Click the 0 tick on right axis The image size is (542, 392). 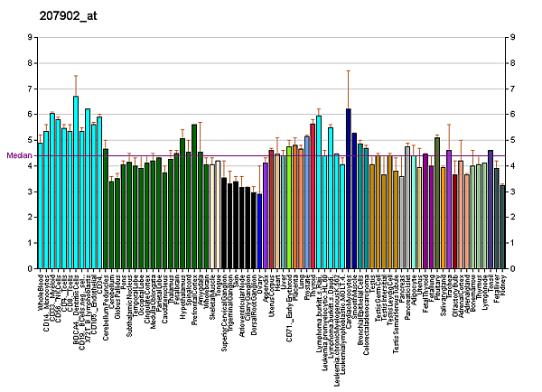(512, 268)
